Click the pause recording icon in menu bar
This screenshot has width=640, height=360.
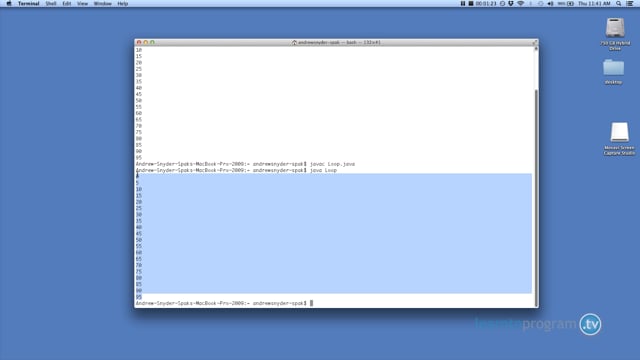pyautogui.click(x=462, y=3)
